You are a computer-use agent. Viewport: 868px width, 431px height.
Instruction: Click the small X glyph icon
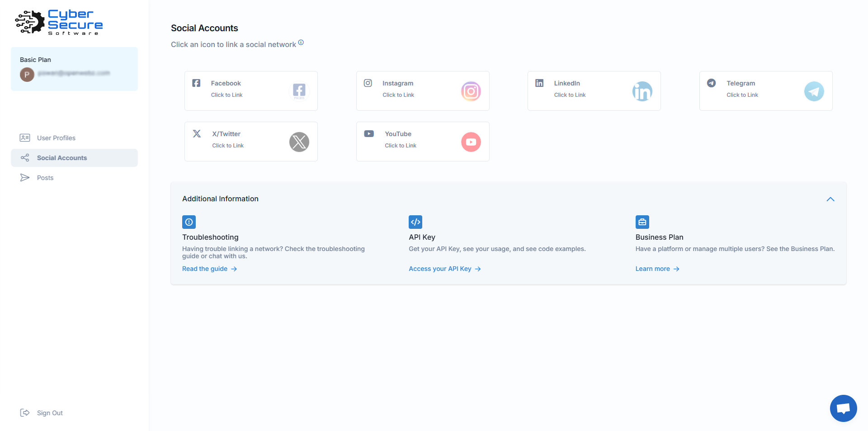pos(197,134)
